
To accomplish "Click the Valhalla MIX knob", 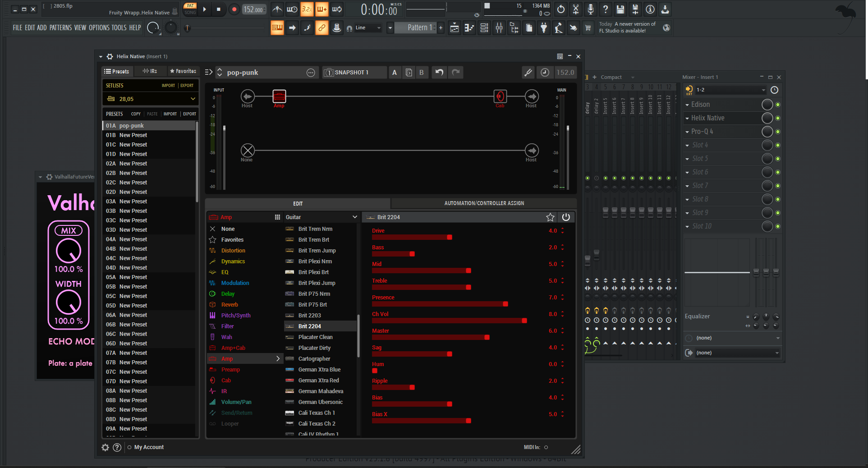I will point(69,251).
